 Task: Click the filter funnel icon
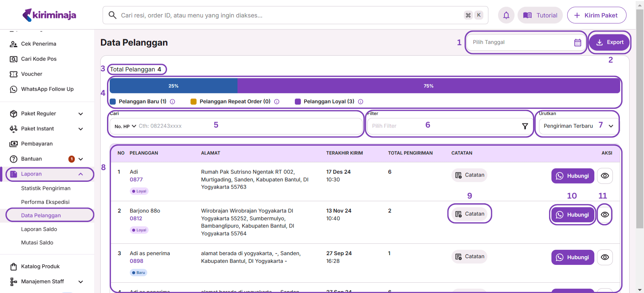pos(525,126)
